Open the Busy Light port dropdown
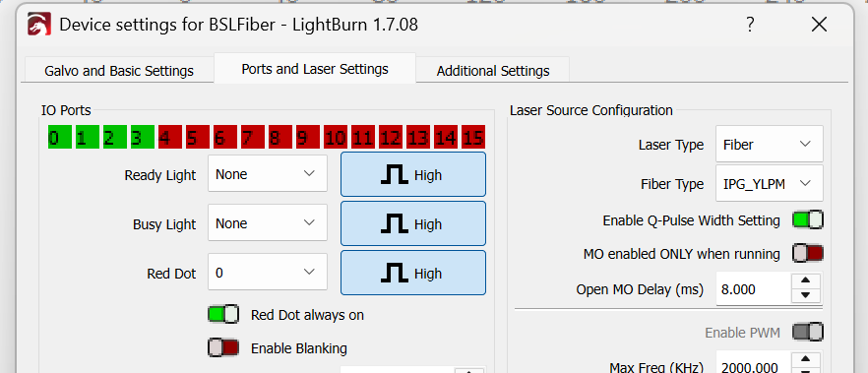The height and width of the screenshot is (373, 868). coord(268,223)
